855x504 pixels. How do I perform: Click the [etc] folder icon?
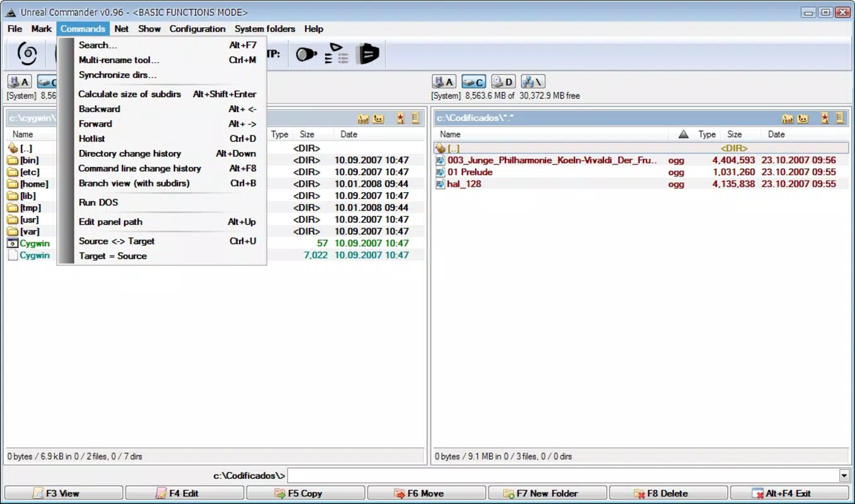point(13,172)
